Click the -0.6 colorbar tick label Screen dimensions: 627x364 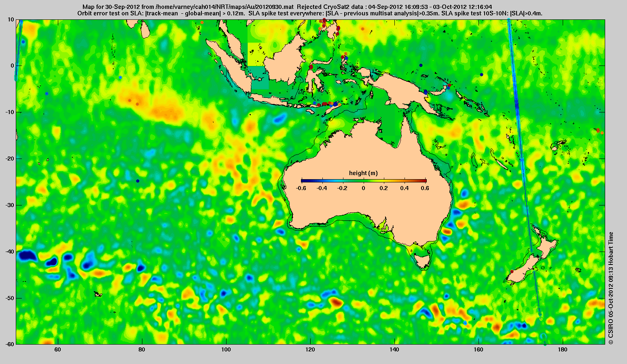point(301,188)
